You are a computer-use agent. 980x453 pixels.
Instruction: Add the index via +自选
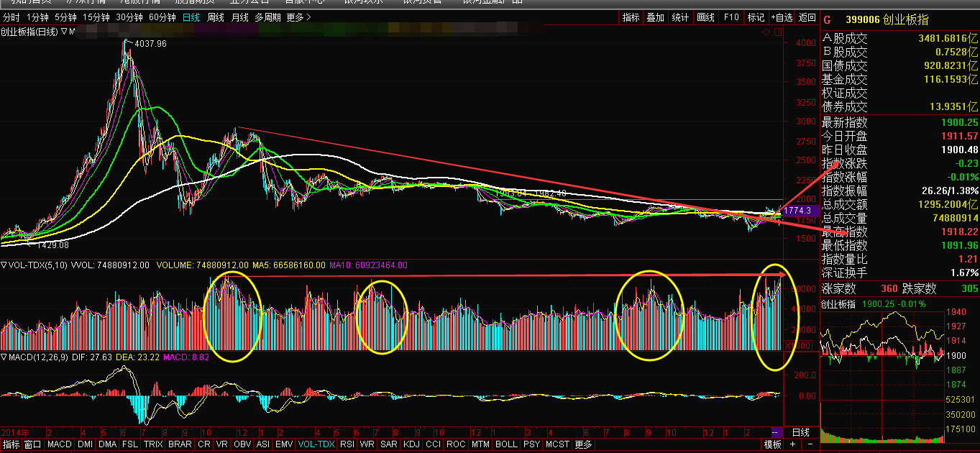pos(782,17)
